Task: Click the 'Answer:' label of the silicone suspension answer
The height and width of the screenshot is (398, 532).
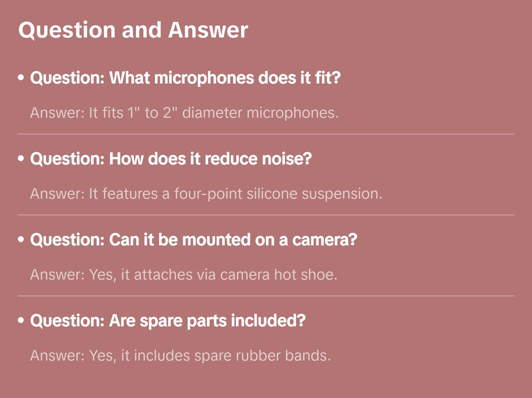Action: point(58,194)
